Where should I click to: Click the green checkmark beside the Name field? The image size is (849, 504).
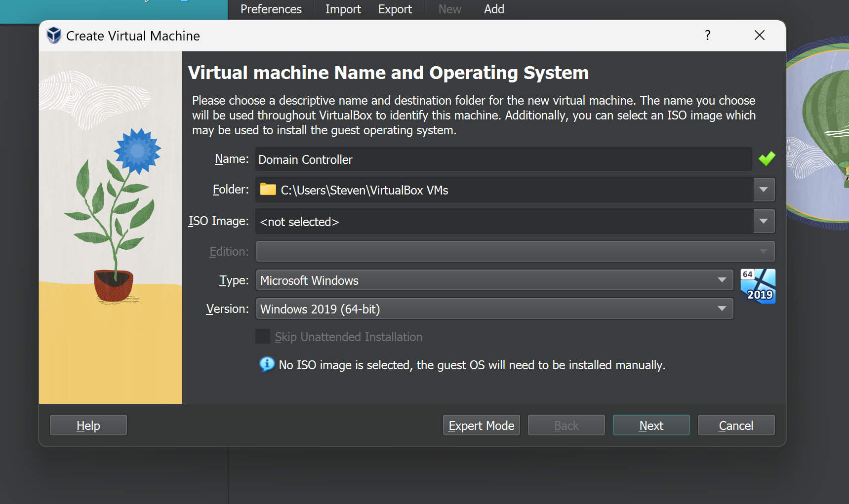point(767,159)
